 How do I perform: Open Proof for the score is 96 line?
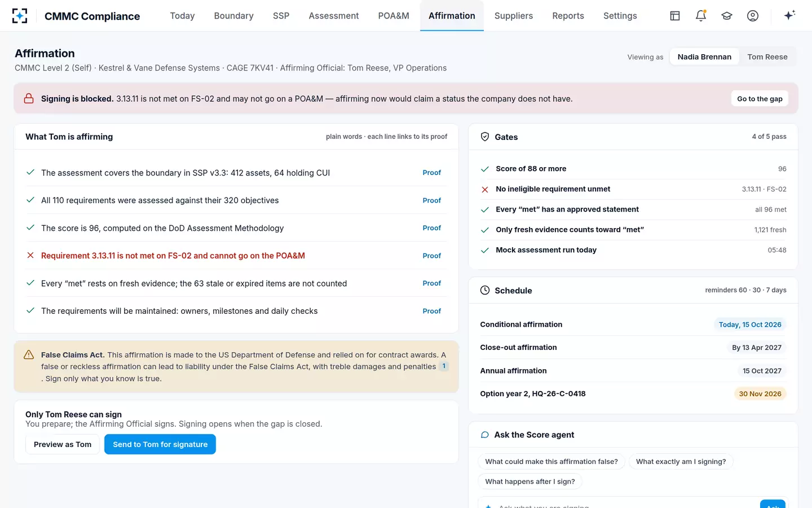[x=432, y=228]
